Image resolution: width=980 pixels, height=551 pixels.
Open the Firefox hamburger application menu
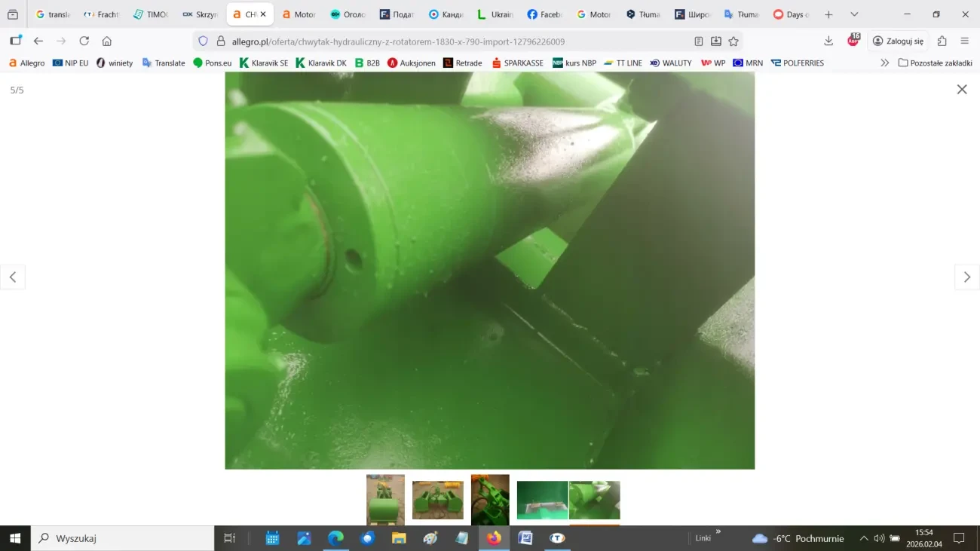coord(964,41)
